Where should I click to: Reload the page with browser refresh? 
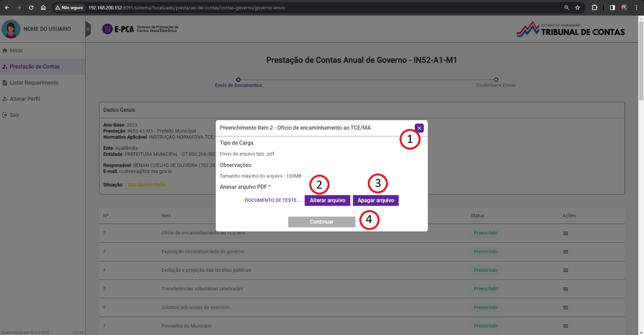31,8
